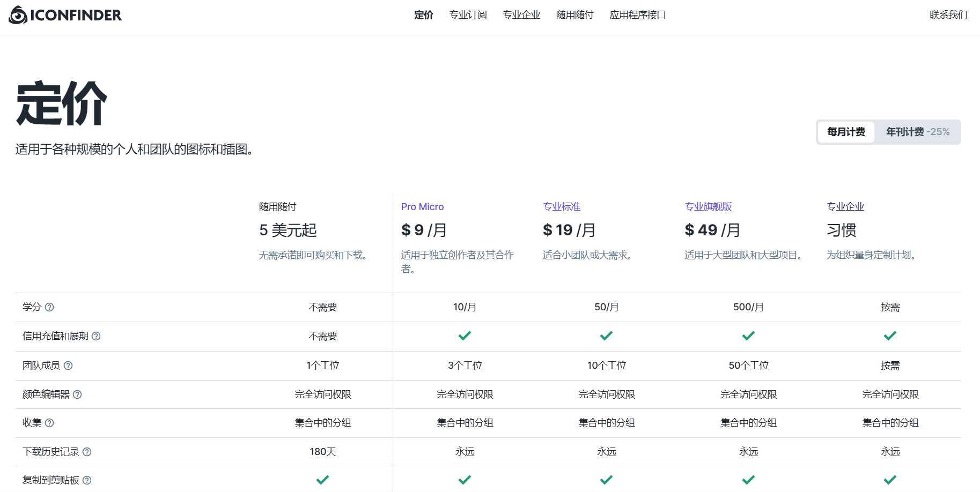Viewport: 980px width, 492px height.
Task: Click the 500/月 credits cell
Action: (x=748, y=307)
